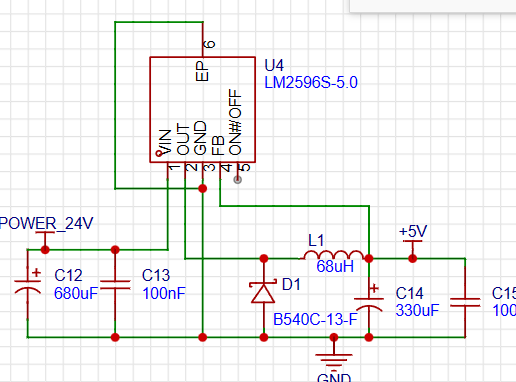Click the 330uF value text

417,311
